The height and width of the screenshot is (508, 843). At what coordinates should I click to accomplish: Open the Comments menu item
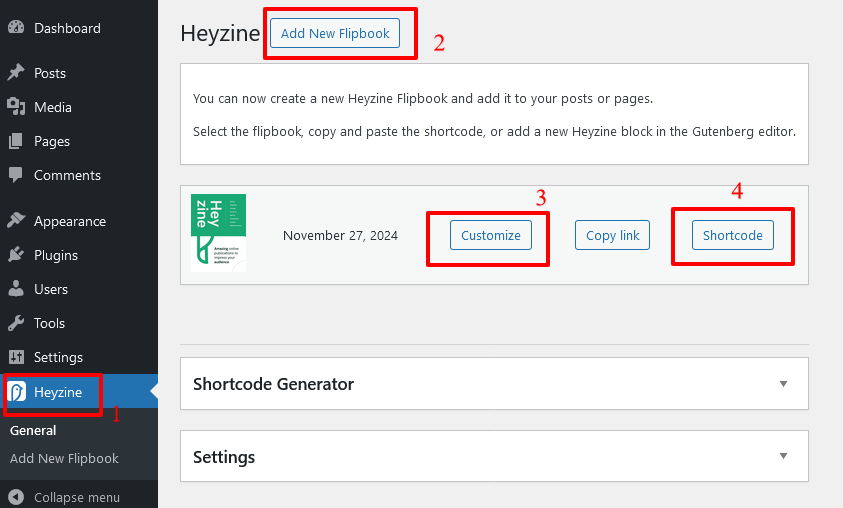[67, 175]
